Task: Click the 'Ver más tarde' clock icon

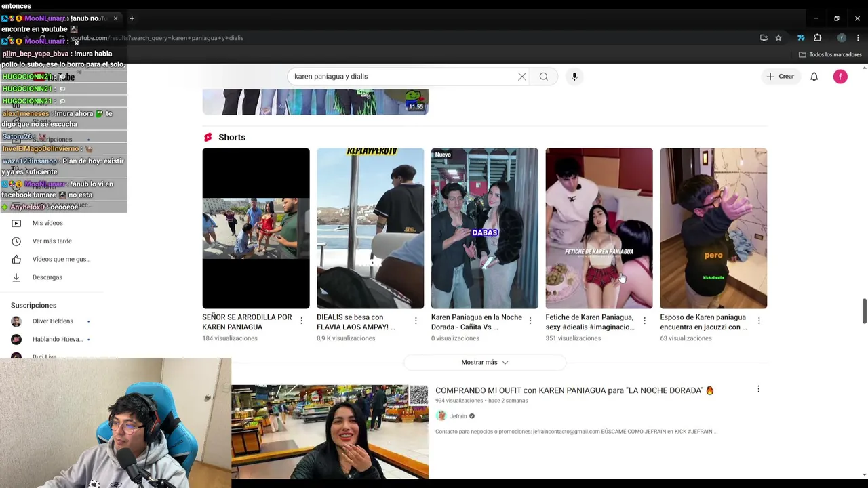Action: pyautogui.click(x=16, y=241)
